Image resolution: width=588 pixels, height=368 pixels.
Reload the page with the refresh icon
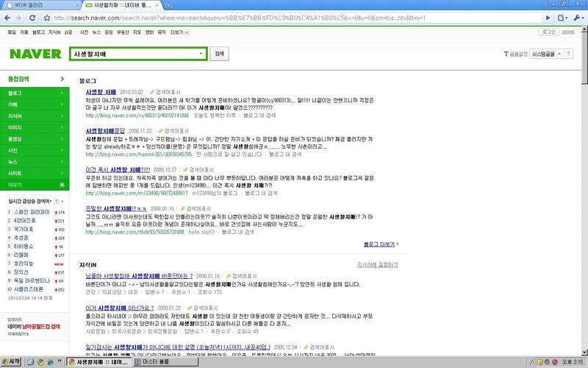[x=32, y=18]
